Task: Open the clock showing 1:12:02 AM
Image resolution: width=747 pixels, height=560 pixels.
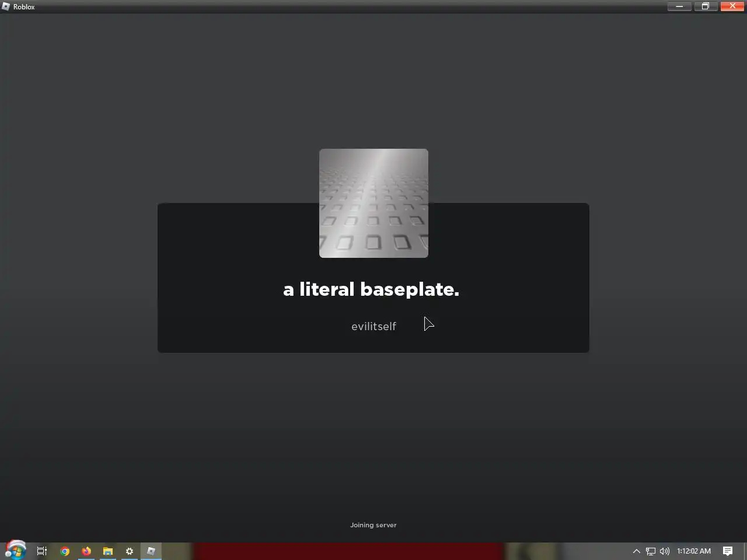Action: point(694,551)
